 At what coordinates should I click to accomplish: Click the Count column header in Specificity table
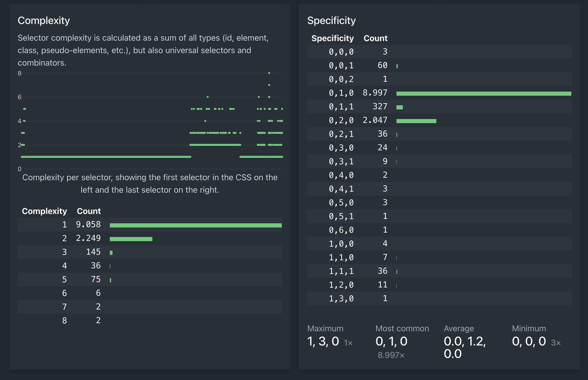[x=375, y=38]
